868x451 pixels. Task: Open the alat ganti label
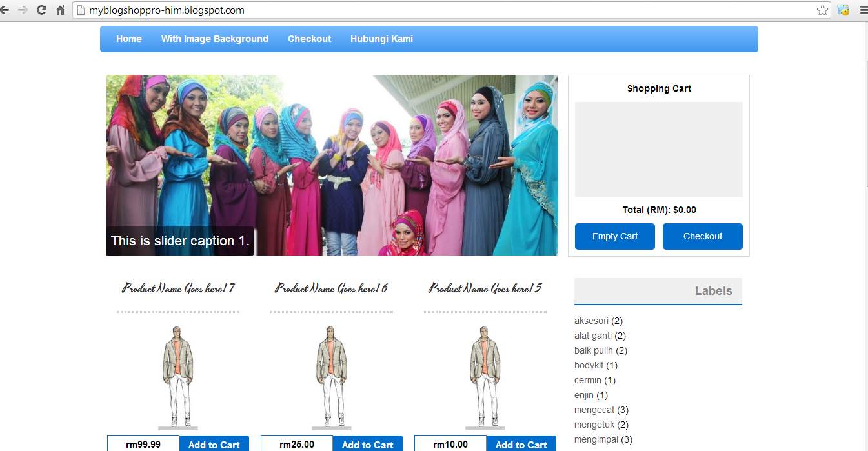coord(593,336)
